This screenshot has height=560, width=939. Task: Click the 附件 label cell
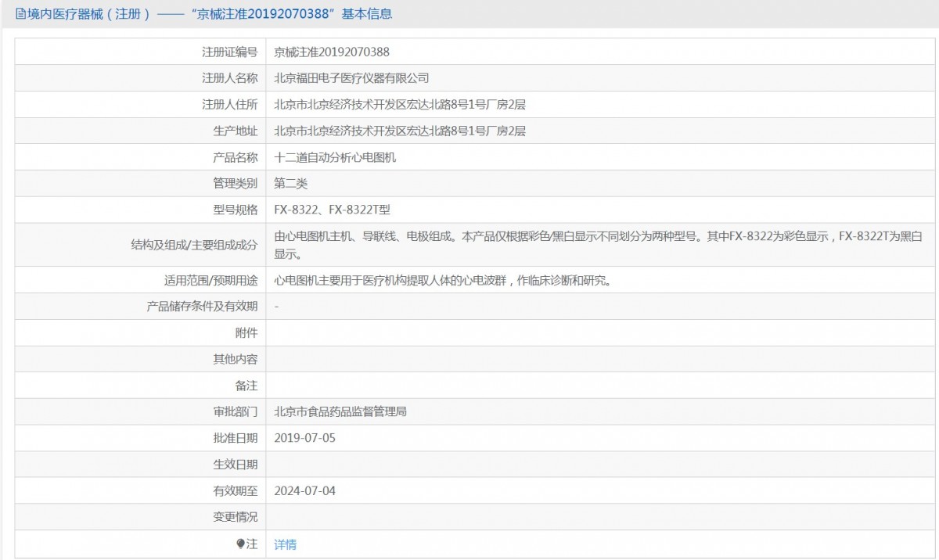coord(141,332)
